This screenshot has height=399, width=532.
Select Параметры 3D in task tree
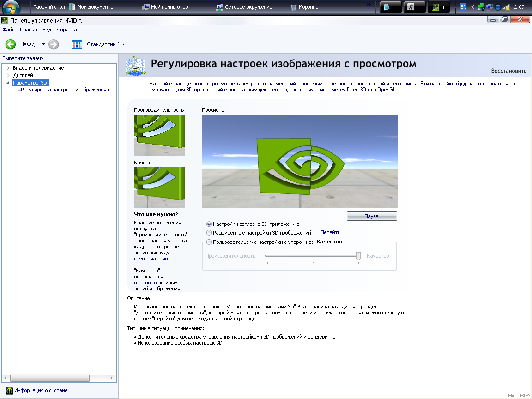pyautogui.click(x=30, y=83)
